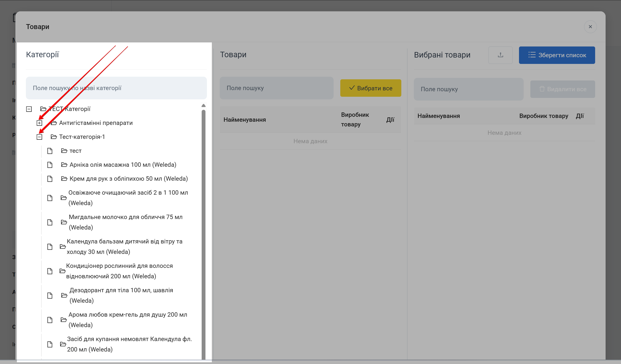Click the file icon next to тест item

tap(50, 151)
